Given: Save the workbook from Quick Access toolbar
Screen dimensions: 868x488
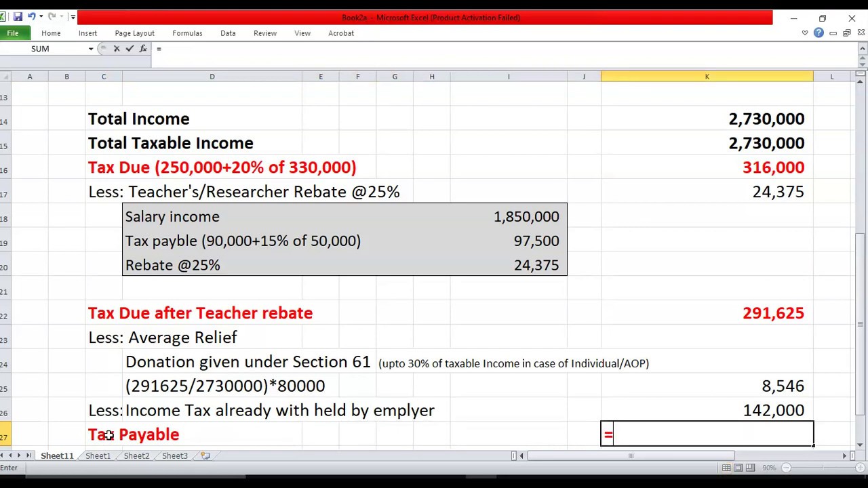Looking at the screenshot, I should [18, 17].
